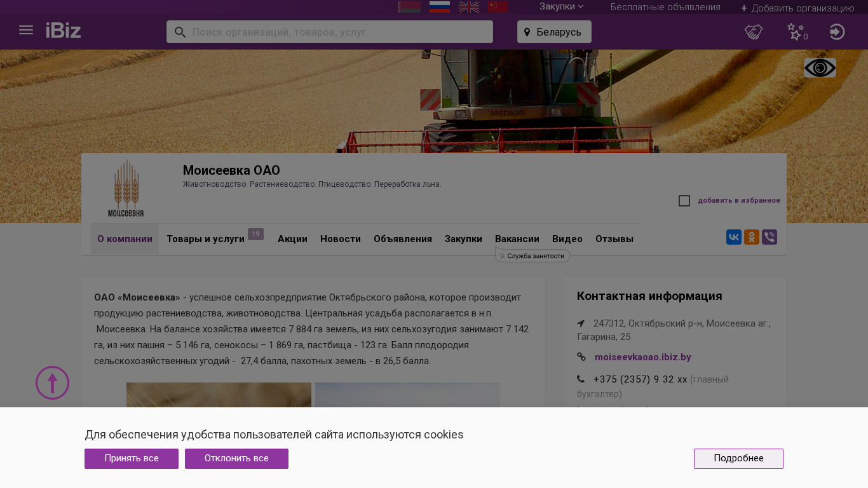Click the Moiseevka company logo

point(126,188)
